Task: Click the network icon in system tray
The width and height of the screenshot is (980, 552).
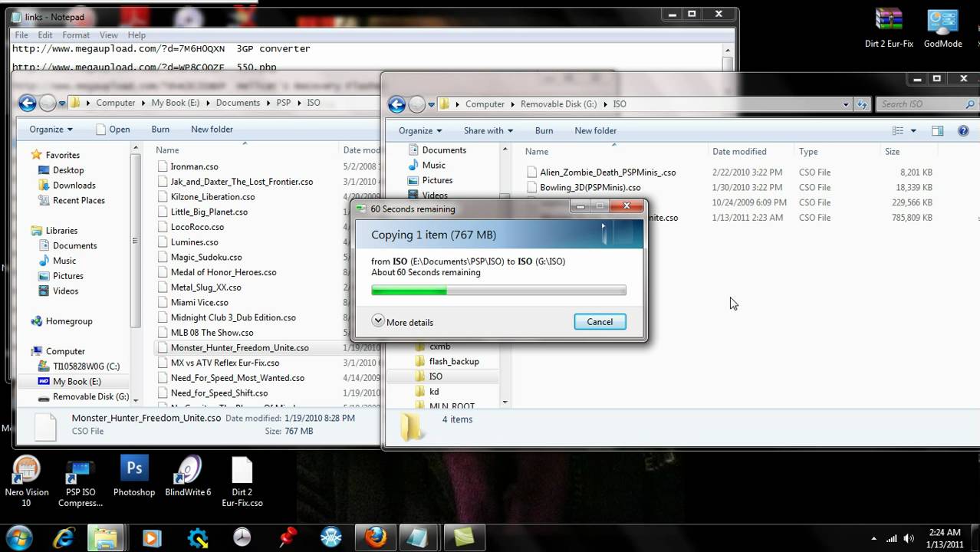Action: pyautogui.click(x=890, y=538)
